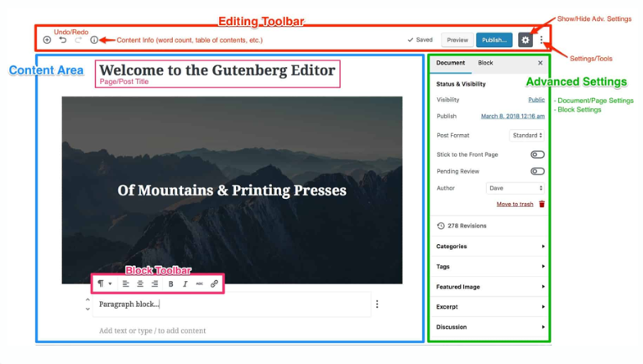Click the Preview button
The width and height of the screenshot is (643, 364).
[x=457, y=39]
